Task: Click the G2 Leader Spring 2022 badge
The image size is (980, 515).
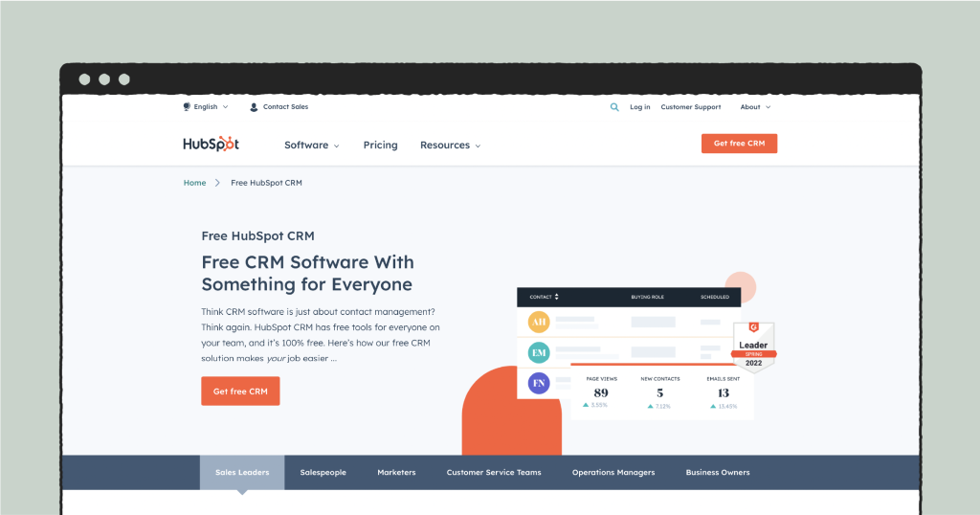Action: 754,347
